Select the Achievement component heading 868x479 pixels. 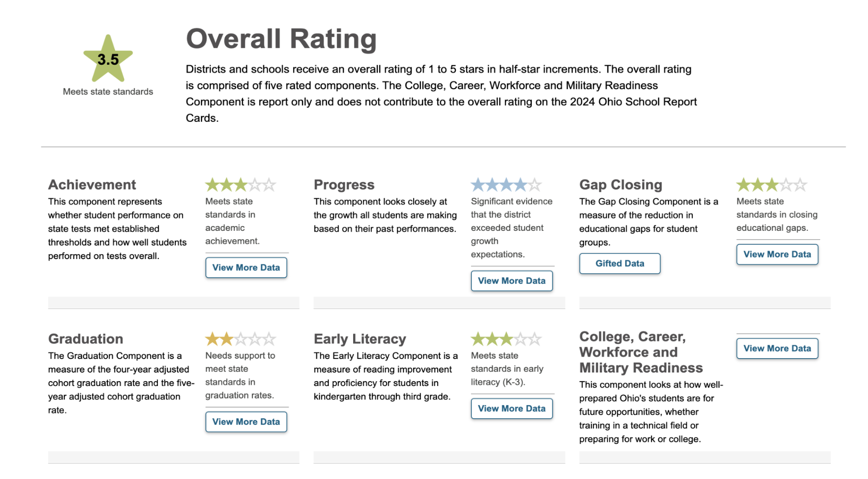tap(92, 185)
